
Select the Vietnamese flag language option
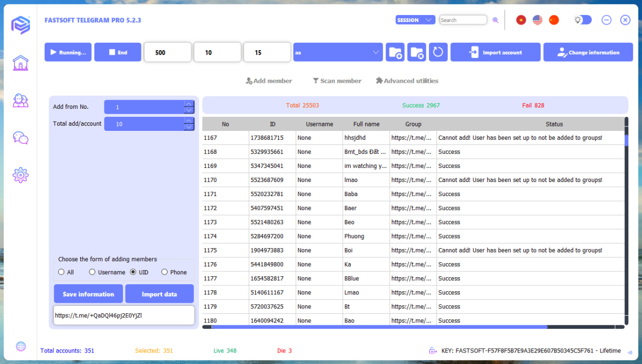tap(521, 20)
